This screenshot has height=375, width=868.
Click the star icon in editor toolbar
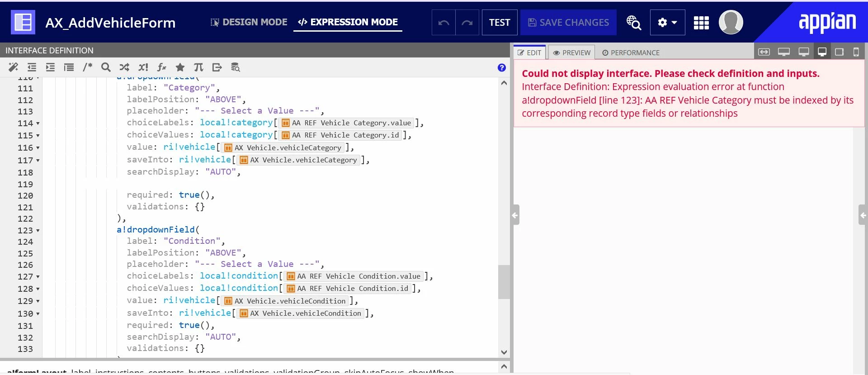pos(180,67)
